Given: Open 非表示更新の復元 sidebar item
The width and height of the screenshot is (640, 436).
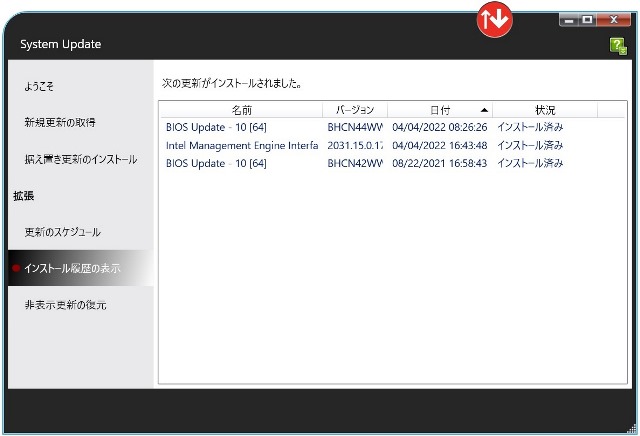Looking at the screenshot, I should [x=65, y=305].
